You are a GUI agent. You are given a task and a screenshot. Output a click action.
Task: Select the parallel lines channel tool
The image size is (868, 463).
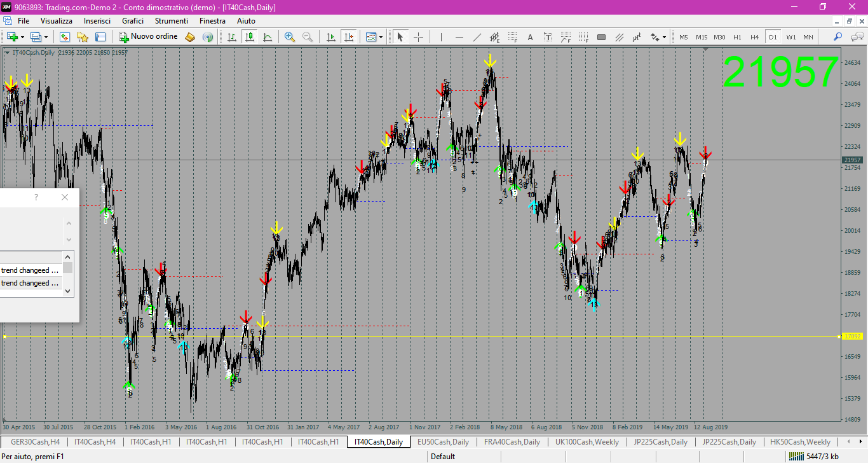(619, 37)
